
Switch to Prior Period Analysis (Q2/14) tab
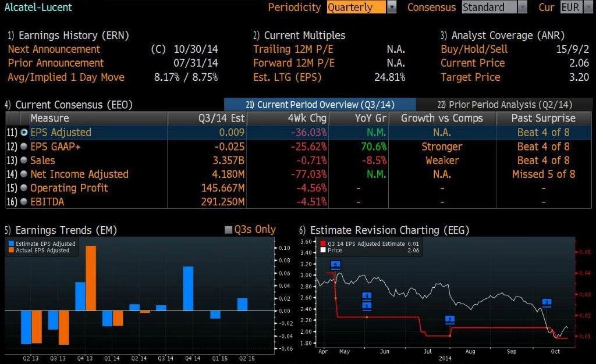click(505, 105)
